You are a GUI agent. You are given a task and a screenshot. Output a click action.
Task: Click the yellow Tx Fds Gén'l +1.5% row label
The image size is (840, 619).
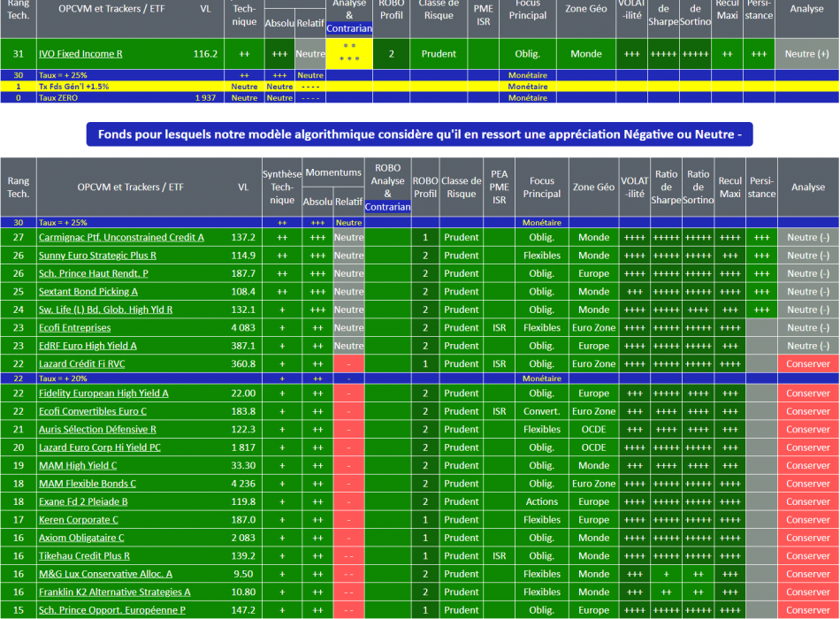[74, 87]
